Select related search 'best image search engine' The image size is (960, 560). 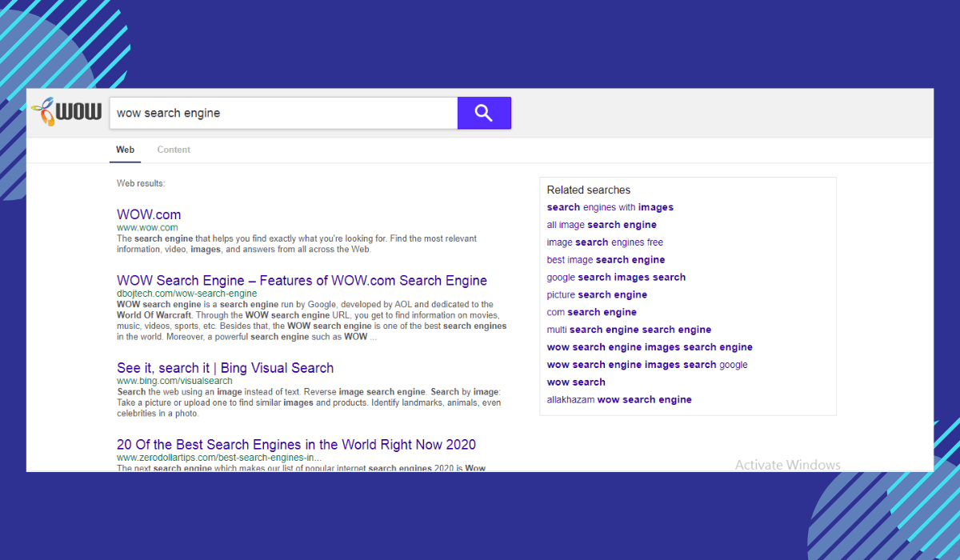606,260
